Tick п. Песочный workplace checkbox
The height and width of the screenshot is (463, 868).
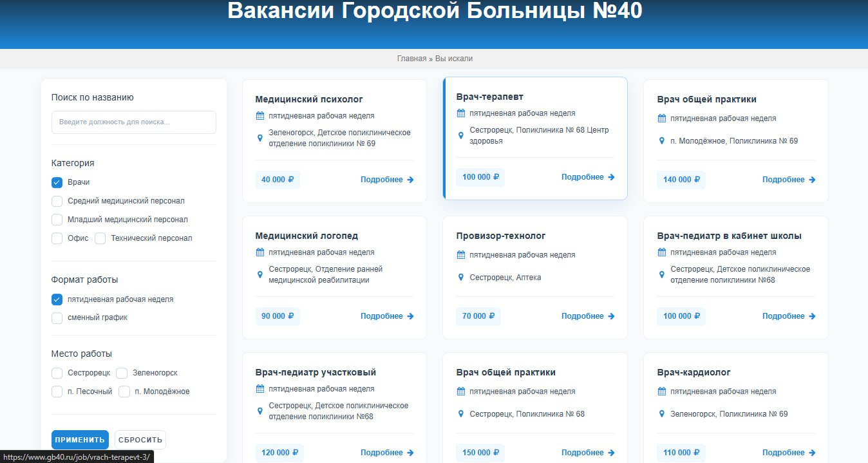(57, 392)
